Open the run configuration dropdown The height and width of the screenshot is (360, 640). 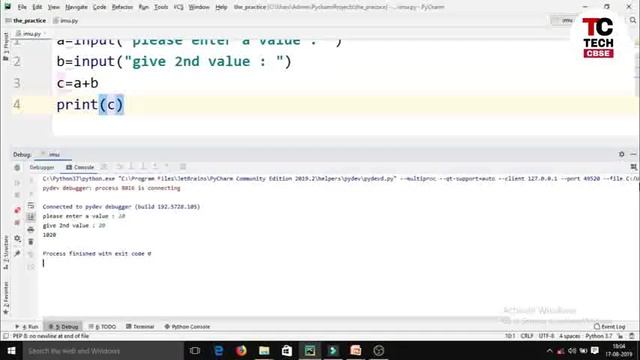tap(564, 20)
